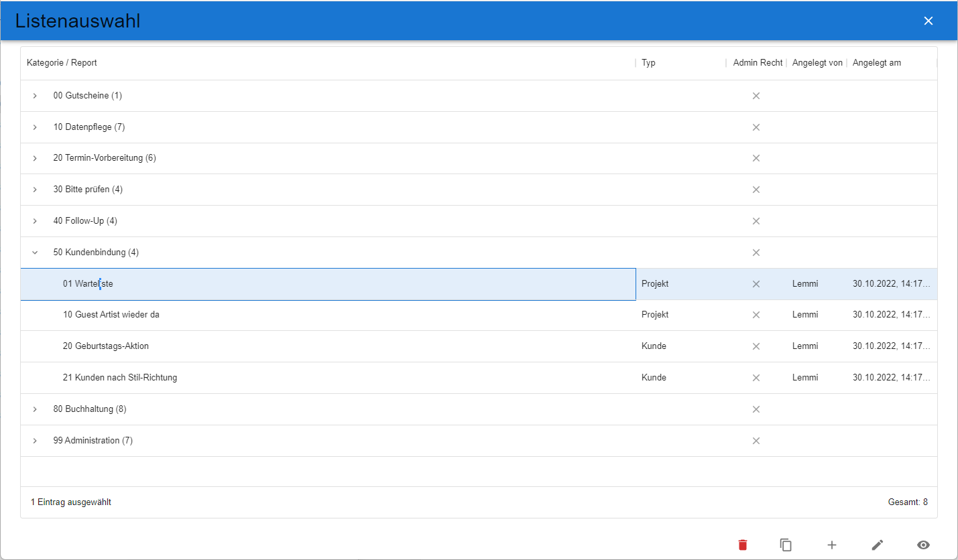Click the 30 Bitte prüfen (4) label
The image size is (958, 560).
click(x=88, y=190)
